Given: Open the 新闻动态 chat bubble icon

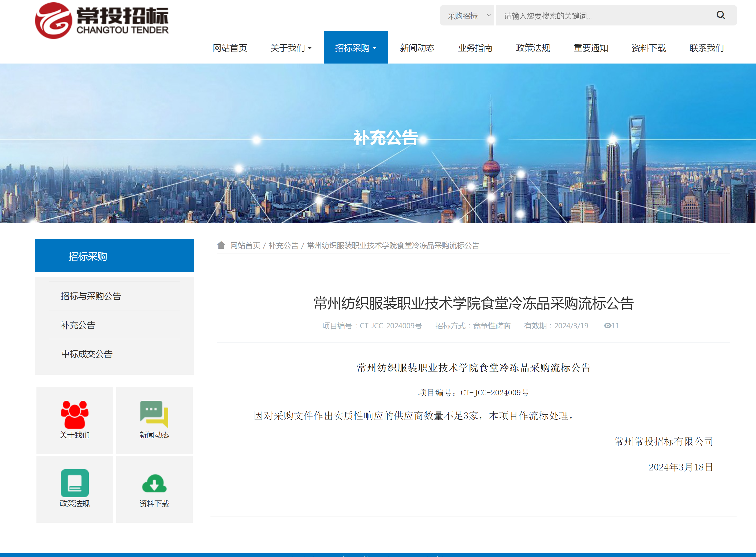Looking at the screenshot, I should click(x=154, y=414).
